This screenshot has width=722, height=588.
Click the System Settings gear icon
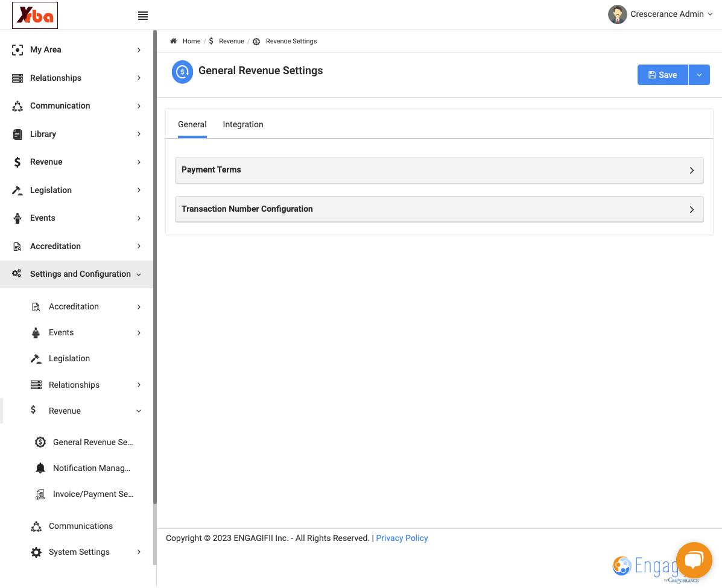point(36,552)
